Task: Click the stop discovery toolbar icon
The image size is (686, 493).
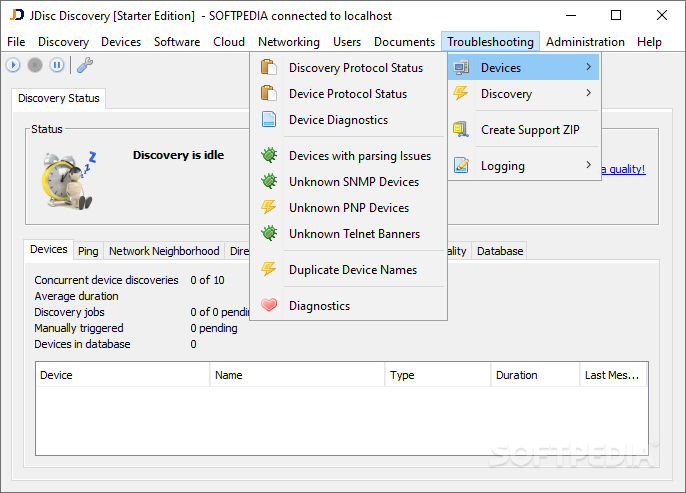Action: click(x=35, y=65)
